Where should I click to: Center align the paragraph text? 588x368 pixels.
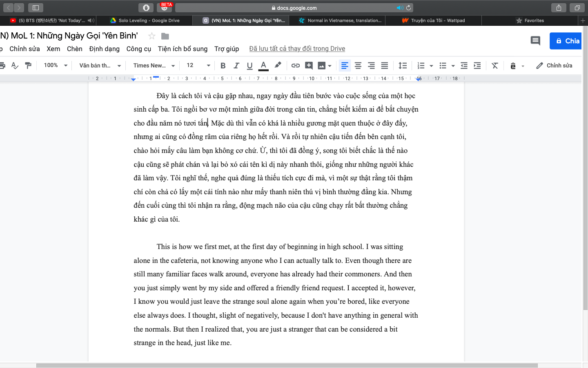(x=358, y=65)
